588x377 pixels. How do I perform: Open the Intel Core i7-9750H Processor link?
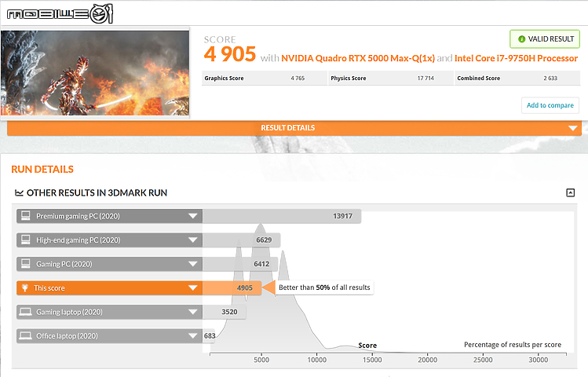[x=516, y=59]
